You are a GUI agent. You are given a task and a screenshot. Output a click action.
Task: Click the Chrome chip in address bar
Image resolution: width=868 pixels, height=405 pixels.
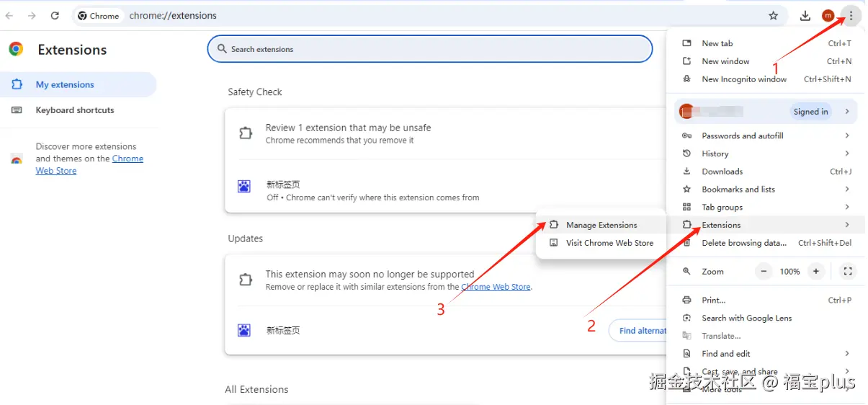pos(98,15)
